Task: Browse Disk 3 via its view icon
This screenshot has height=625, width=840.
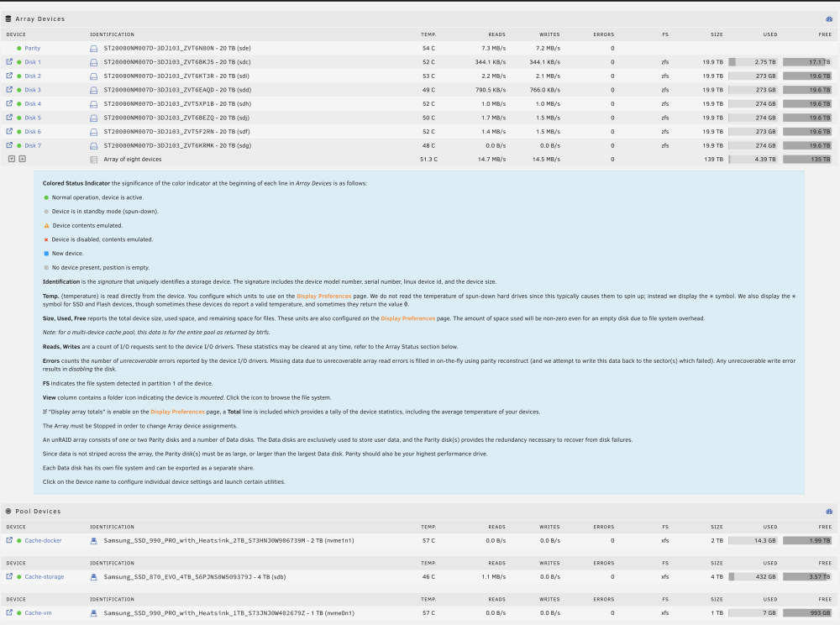Action: [x=9, y=89]
